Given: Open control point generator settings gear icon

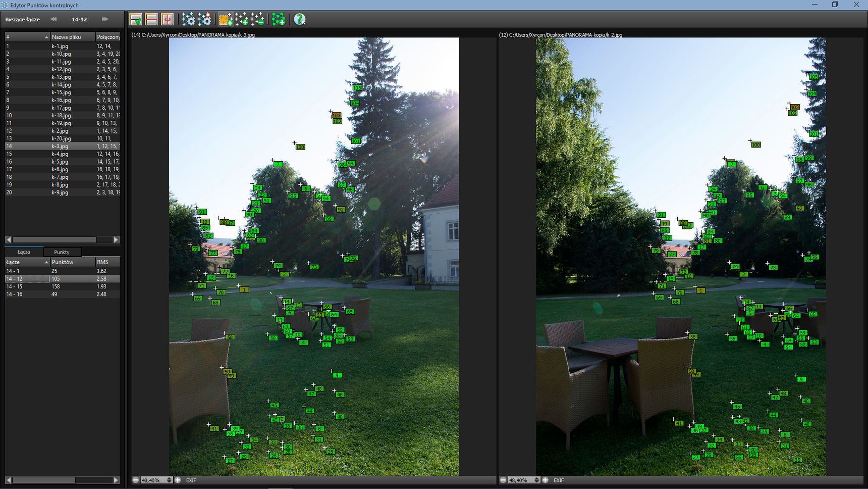Looking at the screenshot, I should coord(188,19).
